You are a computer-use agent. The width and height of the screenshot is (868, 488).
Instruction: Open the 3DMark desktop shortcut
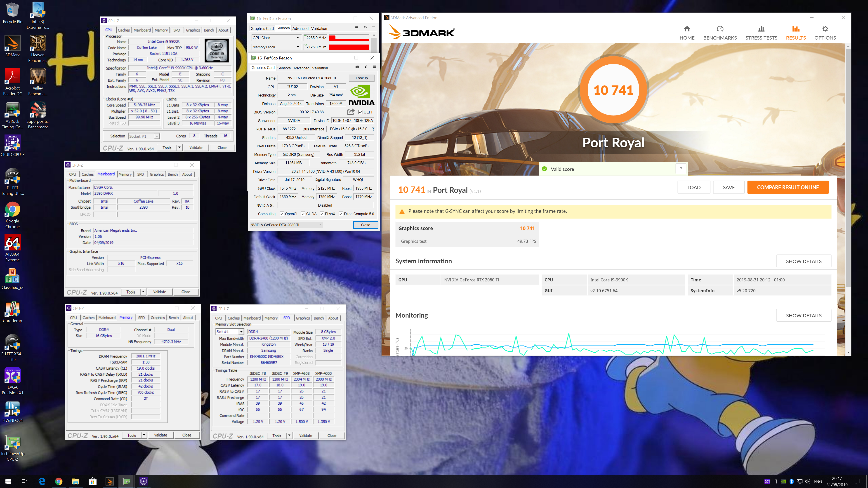(x=12, y=46)
